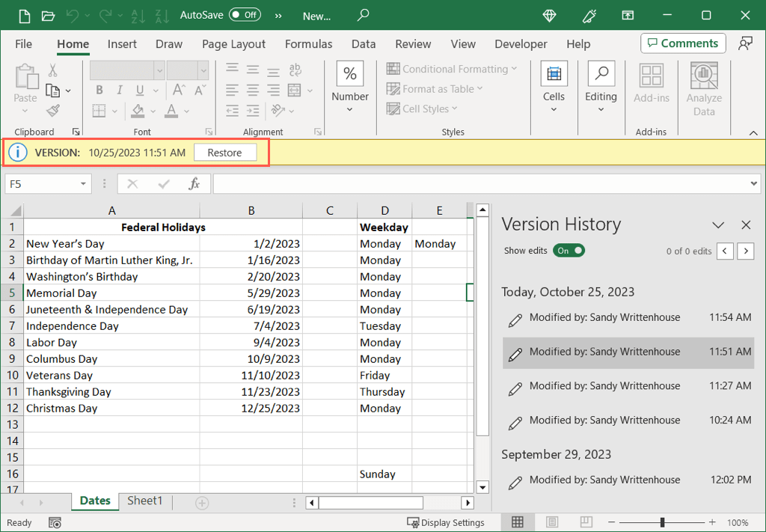Open the Cells group icon
The width and height of the screenshot is (766, 532).
point(554,74)
